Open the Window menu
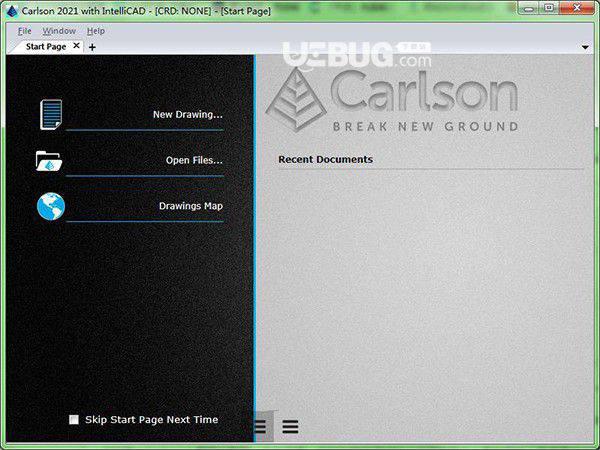The height and width of the screenshot is (450, 600). [59, 31]
